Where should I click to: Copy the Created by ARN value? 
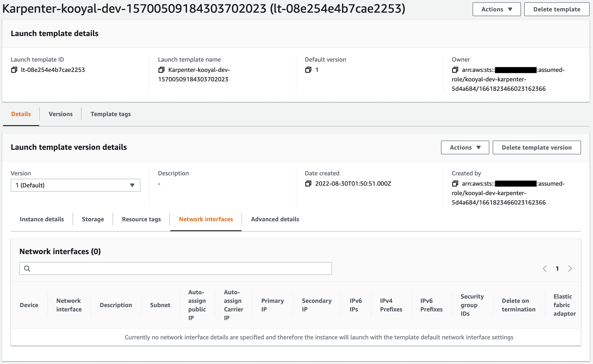coord(456,184)
